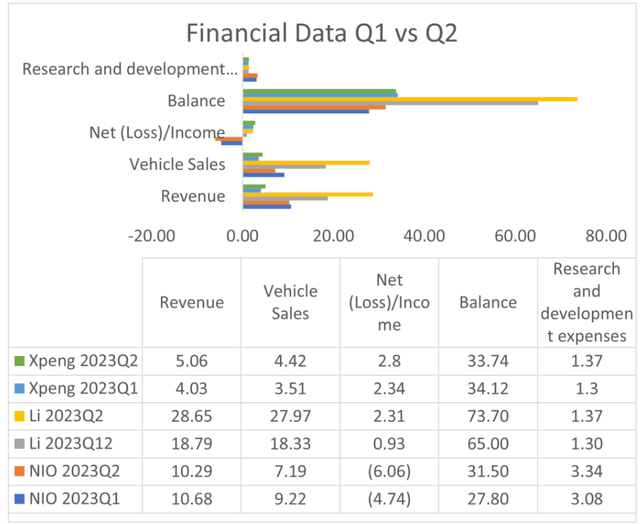
Task: Select the NIO 2023Q2 legend label
Action: tap(75, 471)
